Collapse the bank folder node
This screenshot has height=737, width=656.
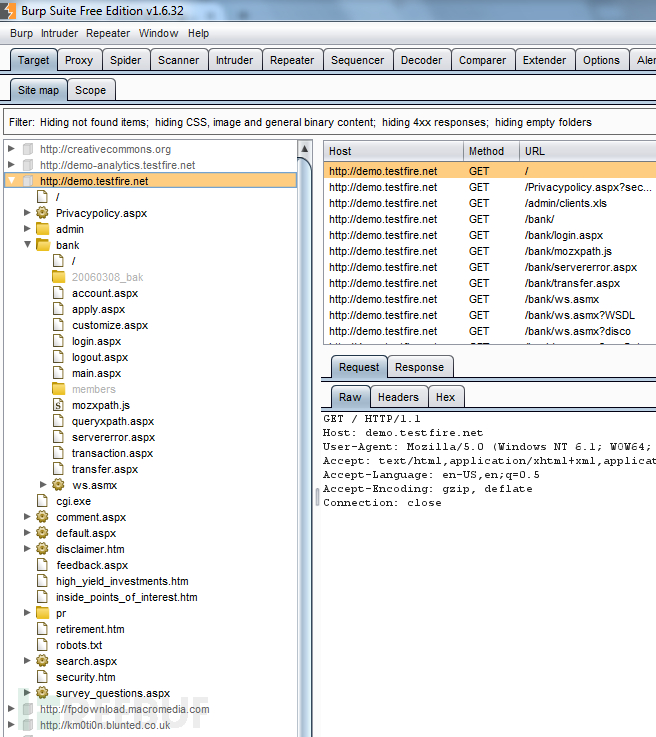(x=28, y=244)
